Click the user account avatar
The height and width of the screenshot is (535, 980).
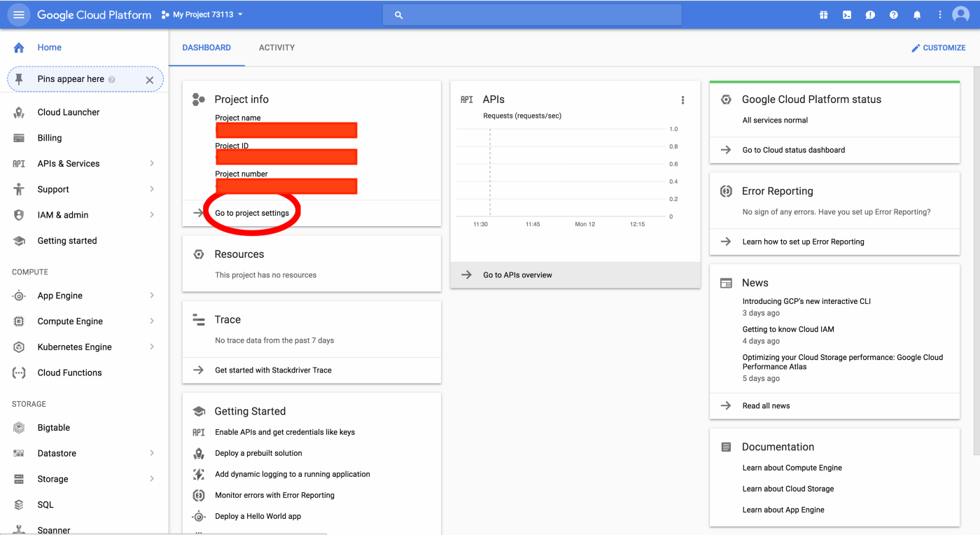tap(961, 15)
